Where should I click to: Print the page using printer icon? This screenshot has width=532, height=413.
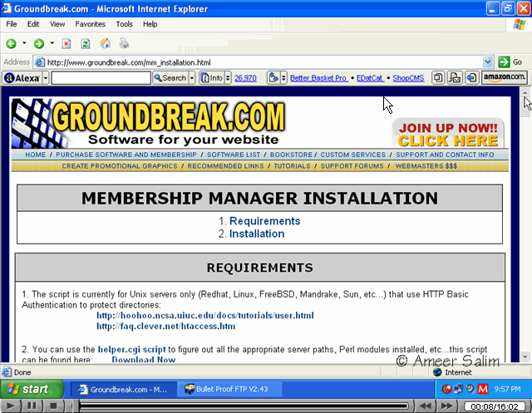pyautogui.click(x=124, y=43)
